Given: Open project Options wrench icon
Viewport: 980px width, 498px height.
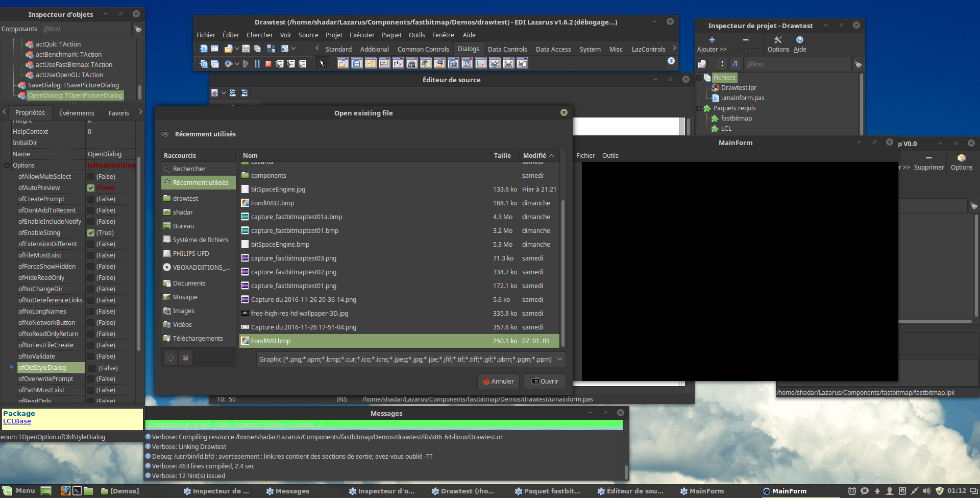Looking at the screenshot, I should click(x=778, y=40).
